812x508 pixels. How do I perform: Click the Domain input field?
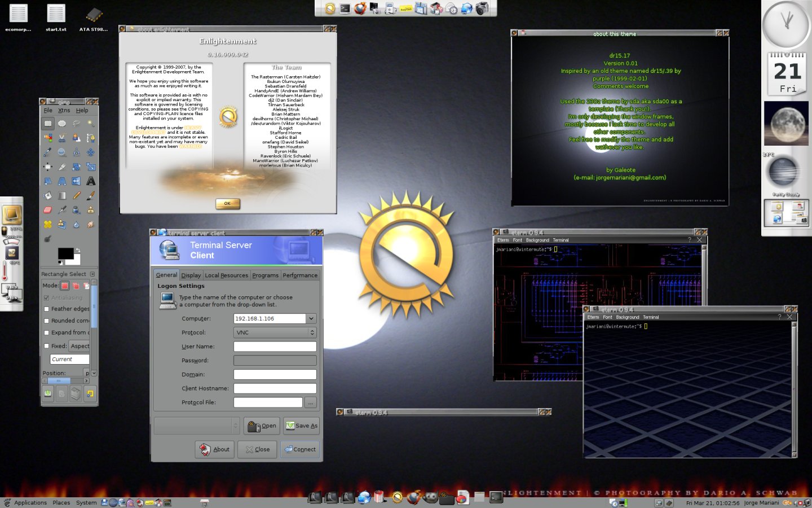[275, 374]
